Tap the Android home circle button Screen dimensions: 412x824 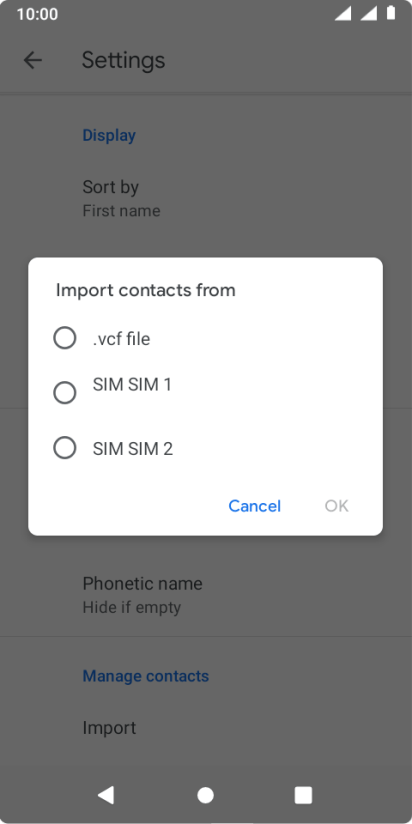tap(205, 795)
